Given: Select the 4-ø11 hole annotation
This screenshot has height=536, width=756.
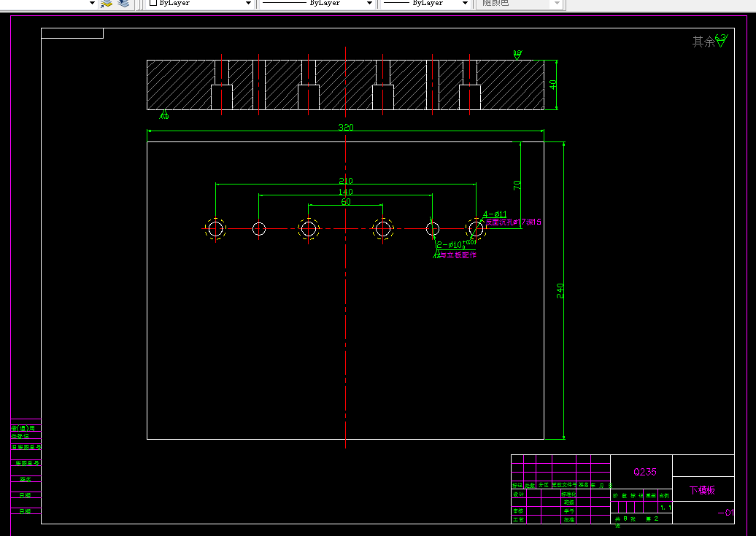Looking at the screenshot, I should (495, 214).
